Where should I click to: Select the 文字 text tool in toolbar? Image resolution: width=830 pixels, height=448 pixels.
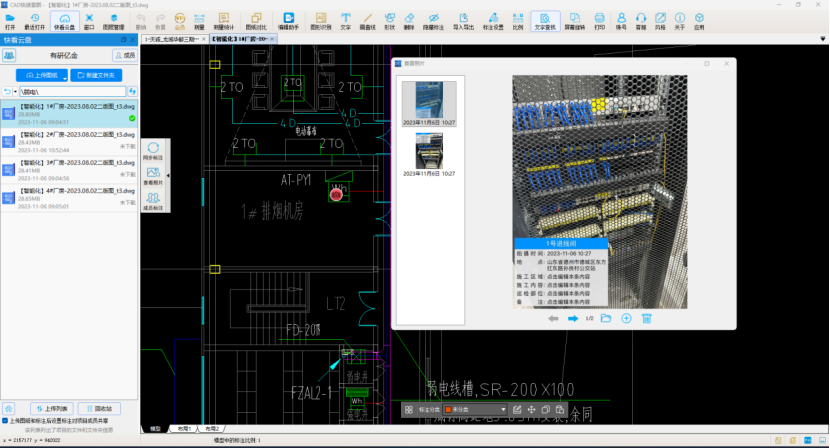tap(346, 20)
